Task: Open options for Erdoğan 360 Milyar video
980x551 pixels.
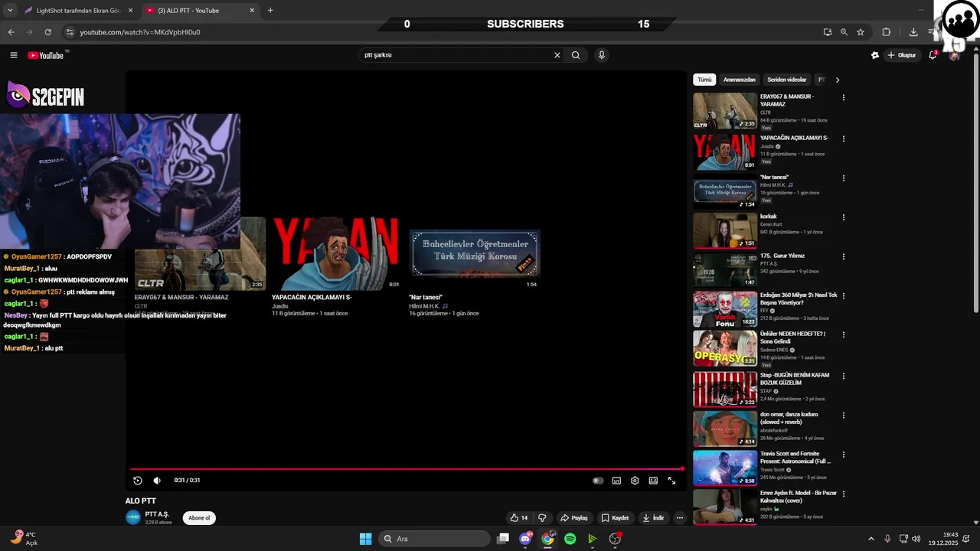Action: click(844, 296)
